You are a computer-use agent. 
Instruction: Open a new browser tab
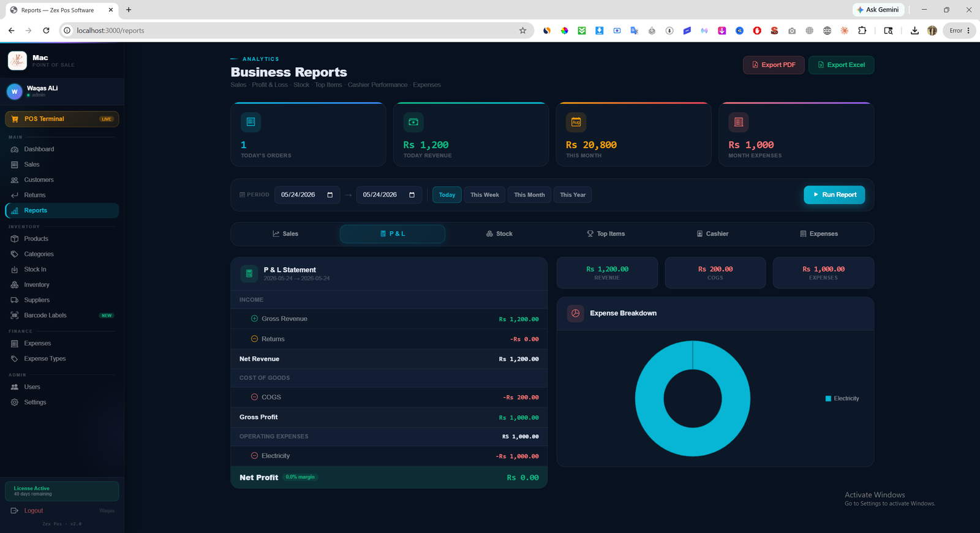click(x=129, y=10)
